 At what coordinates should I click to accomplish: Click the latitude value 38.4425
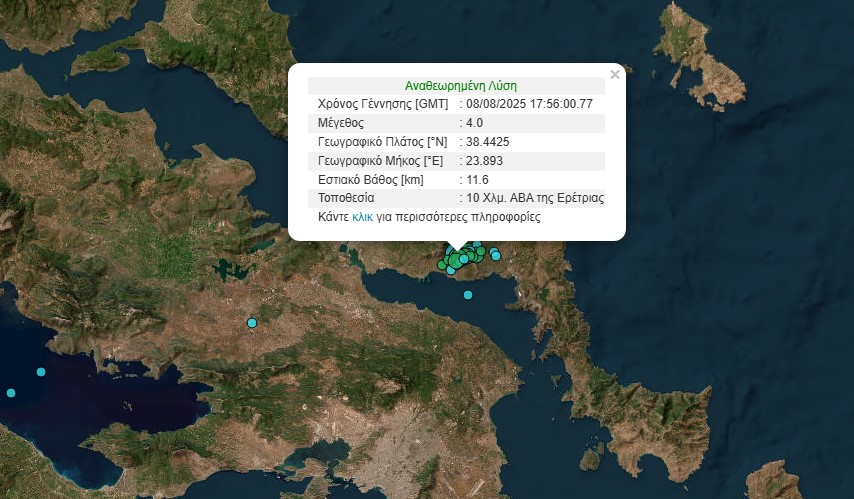click(487, 142)
